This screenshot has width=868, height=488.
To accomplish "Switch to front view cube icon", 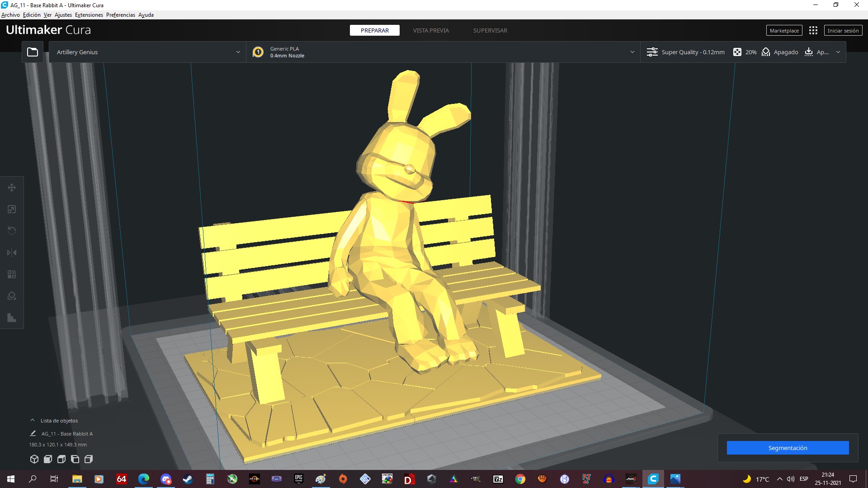I will 47,459.
